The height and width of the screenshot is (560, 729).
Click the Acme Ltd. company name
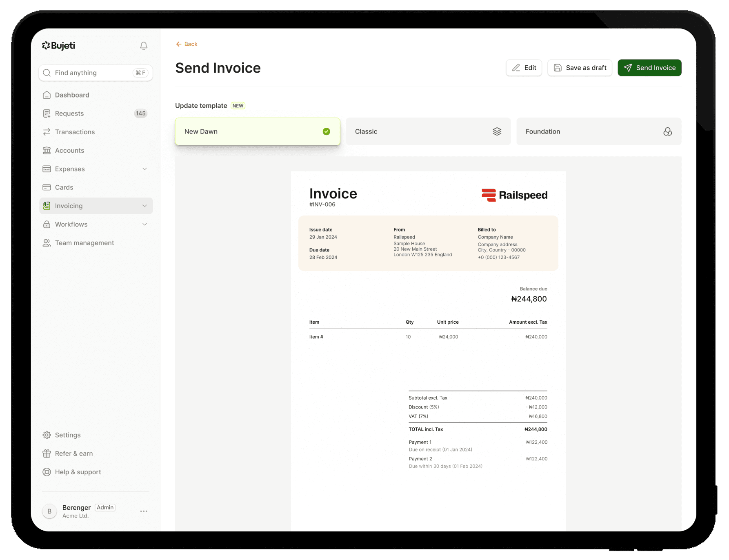pyautogui.click(x=76, y=516)
